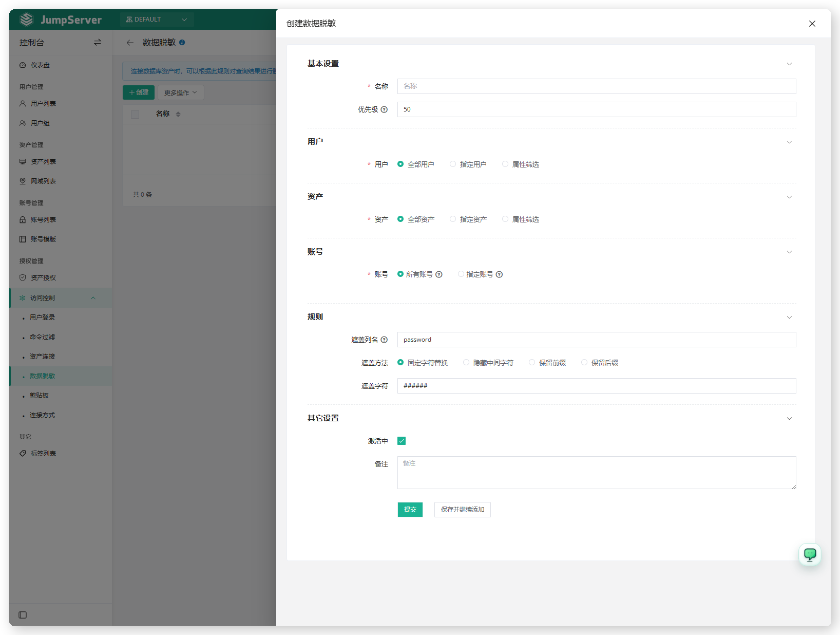Image resolution: width=840 pixels, height=635 pixels.
Task: Collapse the 用户 section chevron
Action: point(789,142)
